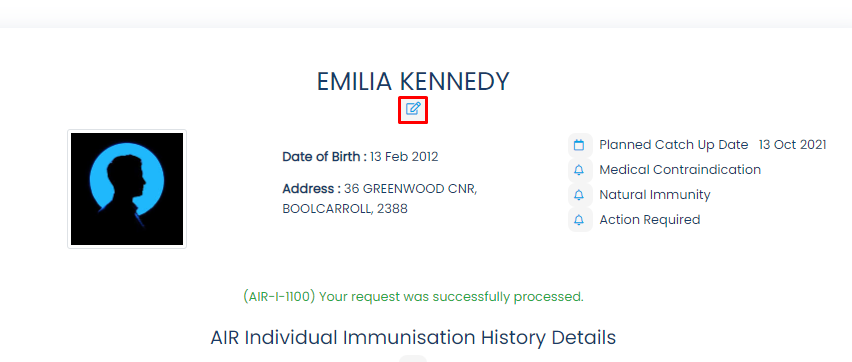This screenshot has width=852, height=362.
Task: Click the calendar icon beside Planned Catch Up Date
Action: pyautogui.click(x=579, y=145)
